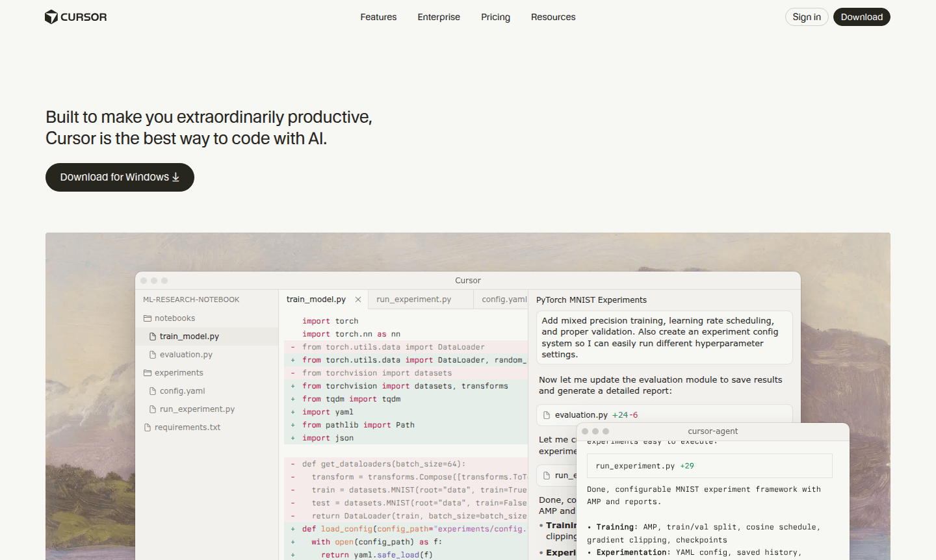Open the Features menu
This screenshot has width=936, height=560.
[x=378, y=17]
